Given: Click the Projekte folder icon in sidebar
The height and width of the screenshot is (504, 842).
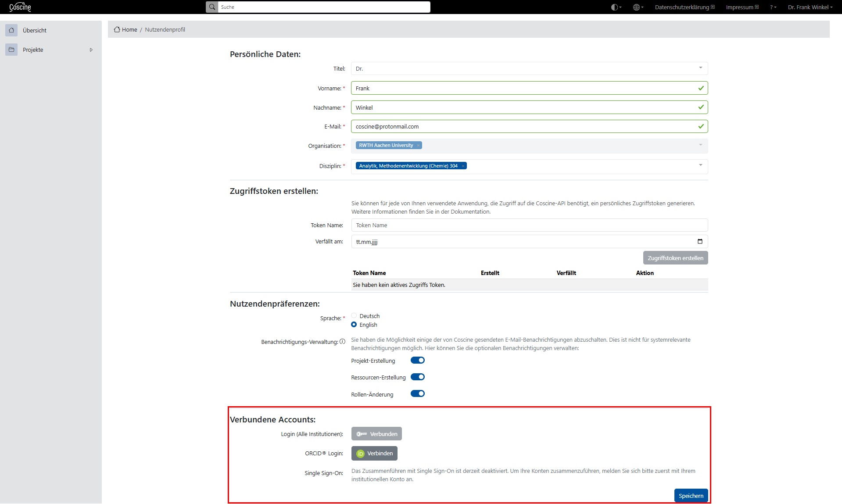Looking at the screenshot, I should 11,50.
